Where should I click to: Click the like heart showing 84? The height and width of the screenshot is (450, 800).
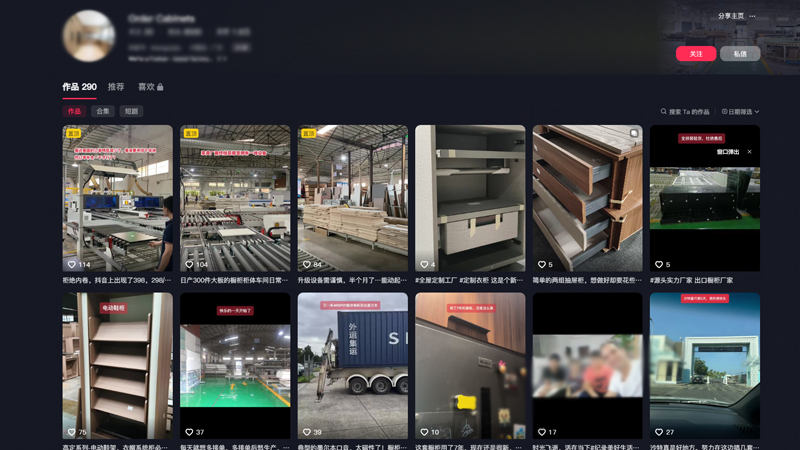click(307, 264)
